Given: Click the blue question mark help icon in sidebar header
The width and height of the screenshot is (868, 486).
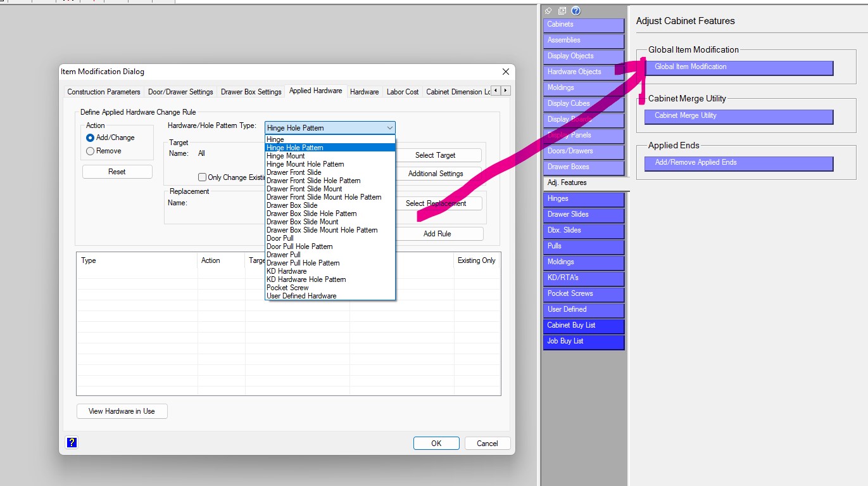Looking at the screenshot, I should pos(576,11).
